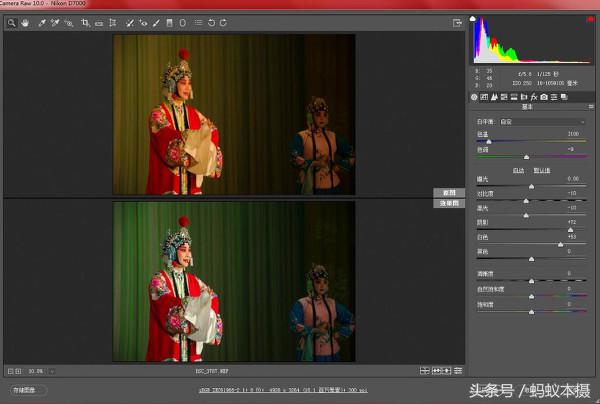Click the Saturation slider handle
Screen dimensions: 600x404
[x=532, y=312]
